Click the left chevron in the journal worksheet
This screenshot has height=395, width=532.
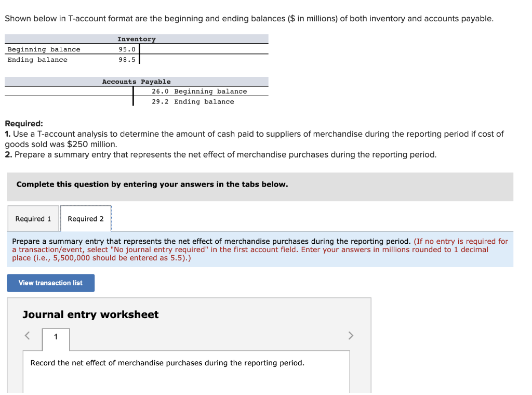tap(26, 336)
